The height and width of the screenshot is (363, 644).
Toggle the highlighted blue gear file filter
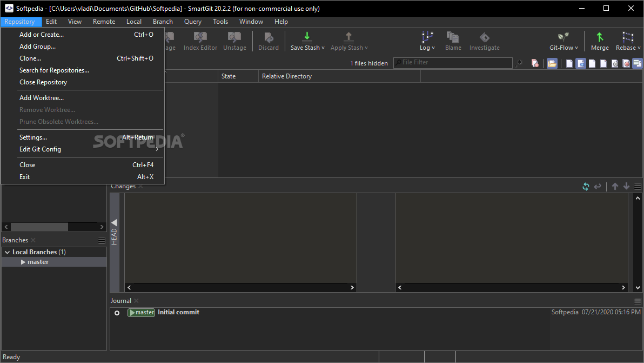coord(581,63)
